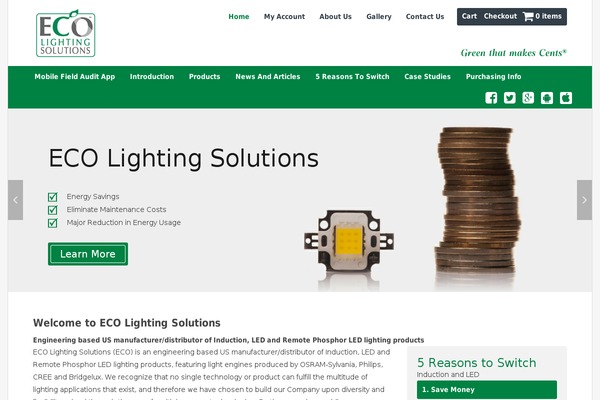Click the Checkout link
600x400 pixels.
click(x=500, y=16)
